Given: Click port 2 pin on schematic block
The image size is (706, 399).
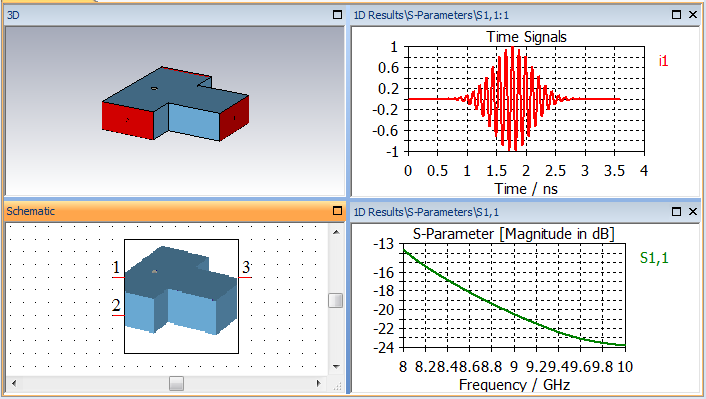Looking at the screenshot, I should pos(118,315).
